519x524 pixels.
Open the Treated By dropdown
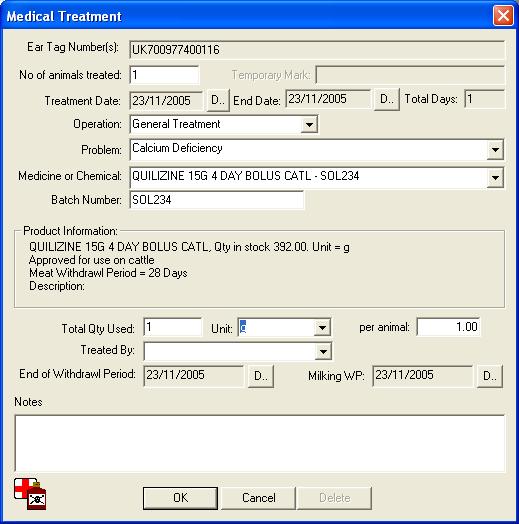click(323, 351)
